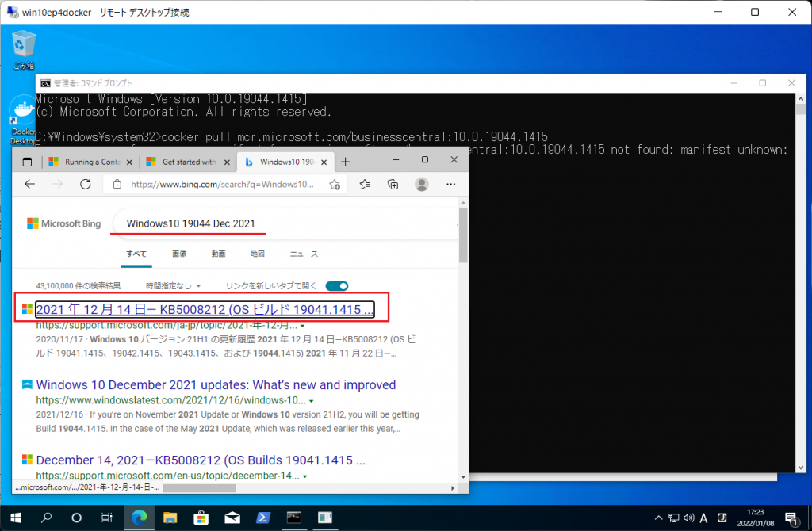Close the 'Running a Conta' tab
The width and height of the screenshot is (812, 531).
pyautogui.click(x=129, y=162)
